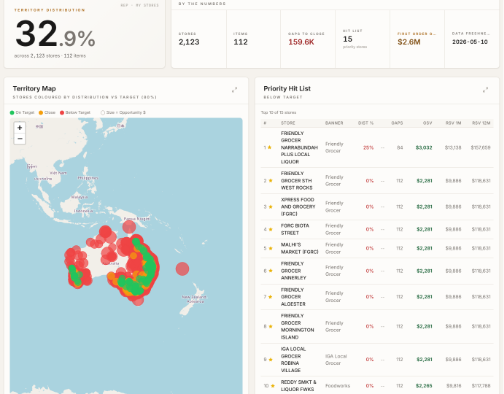This screenshot has width=504, height=394.
Task: Select the FGRC Biota Street store name
Action: 295,229
